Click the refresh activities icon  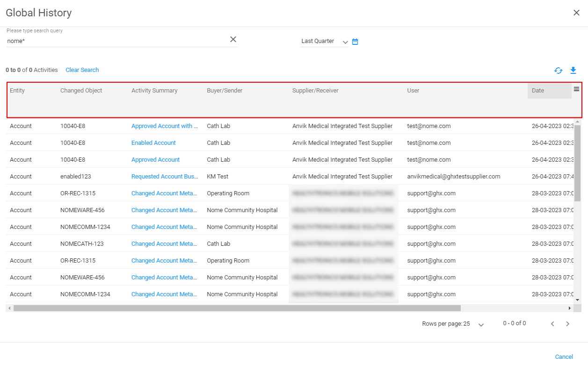(558, 71)
